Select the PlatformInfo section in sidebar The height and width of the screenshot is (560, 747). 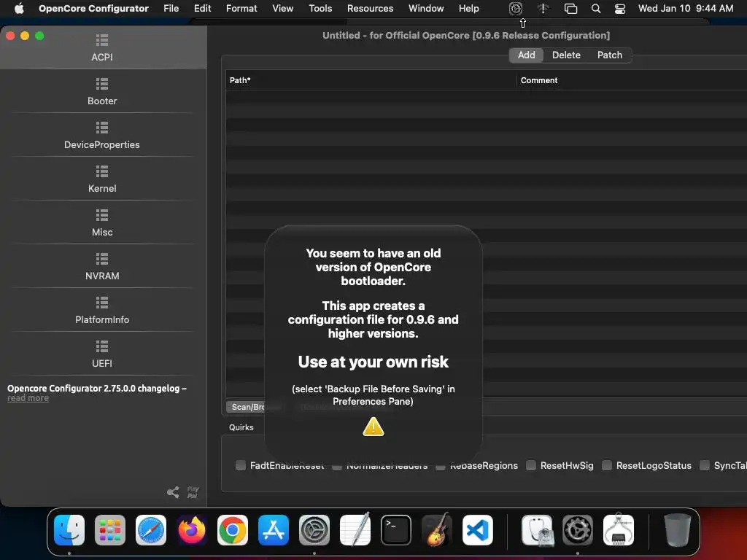point(102,311)
